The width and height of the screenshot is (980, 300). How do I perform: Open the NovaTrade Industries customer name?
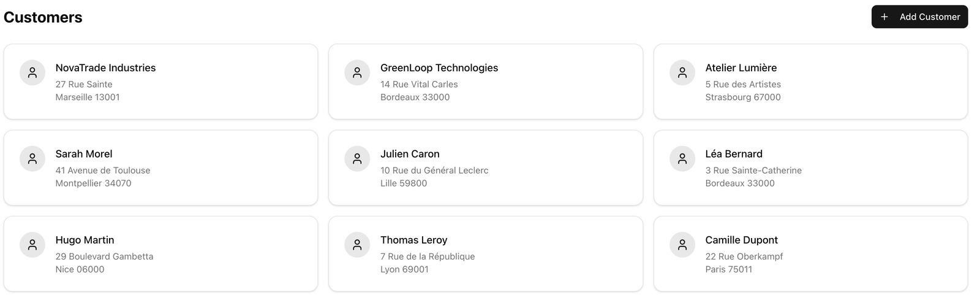105,68
